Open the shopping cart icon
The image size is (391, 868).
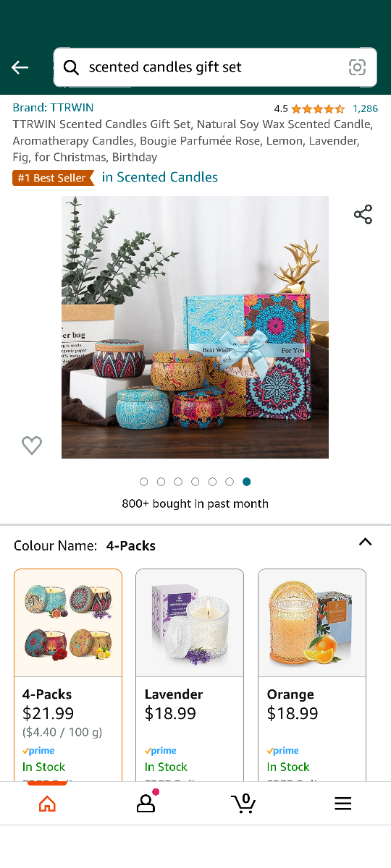(244, 803)
